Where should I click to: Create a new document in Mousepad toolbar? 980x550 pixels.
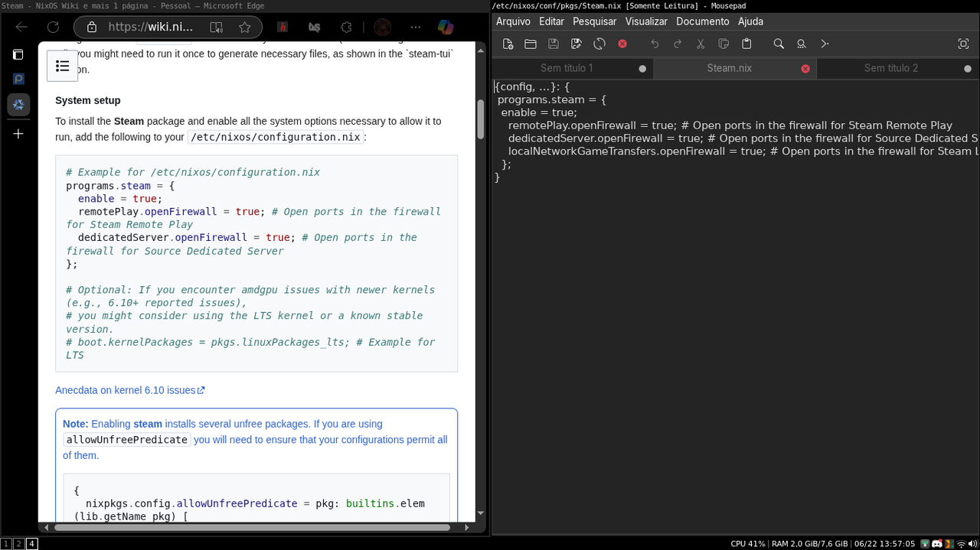coord(508,44)
